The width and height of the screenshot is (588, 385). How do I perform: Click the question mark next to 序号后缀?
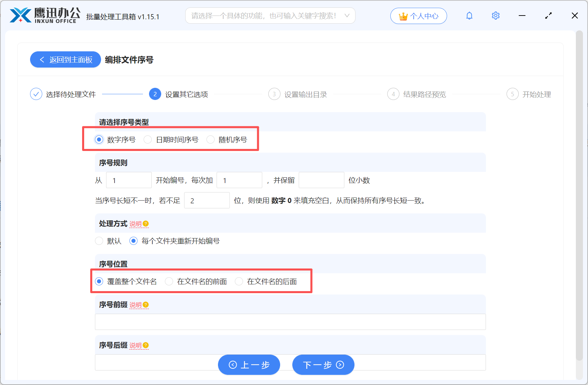[x=146, y=345]
